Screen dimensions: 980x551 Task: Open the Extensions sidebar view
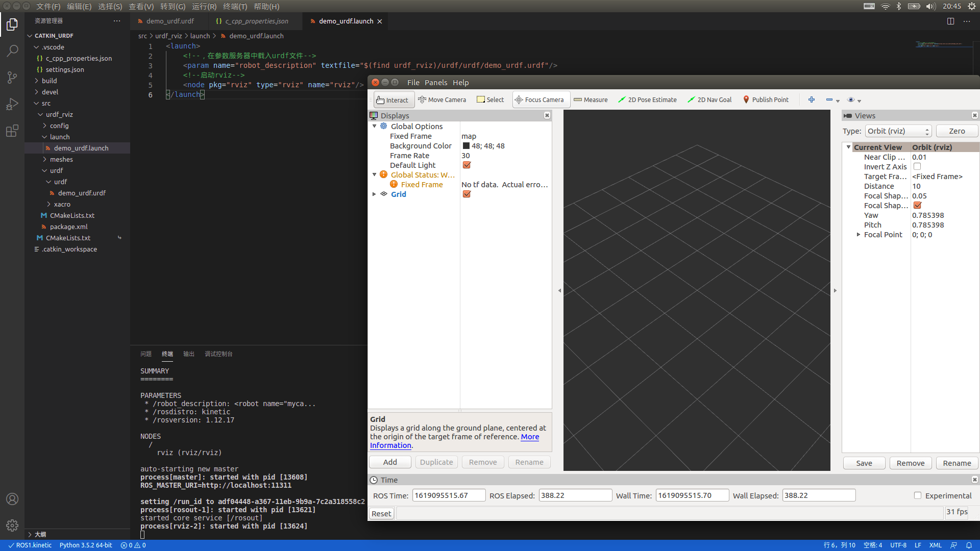[x=12, y=131]
